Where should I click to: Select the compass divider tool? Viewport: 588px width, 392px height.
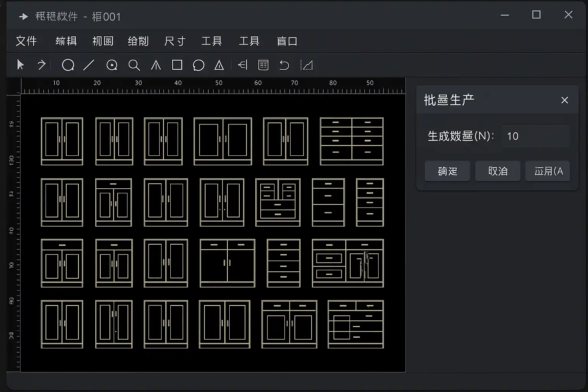156,65
